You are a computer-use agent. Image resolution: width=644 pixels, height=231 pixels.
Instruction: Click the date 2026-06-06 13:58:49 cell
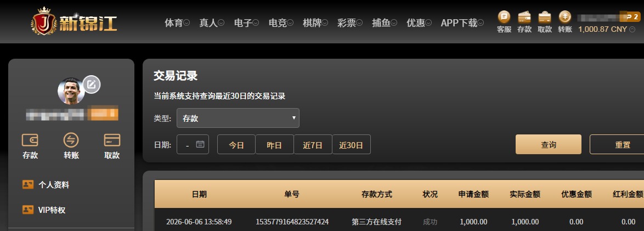coord(199,222)
